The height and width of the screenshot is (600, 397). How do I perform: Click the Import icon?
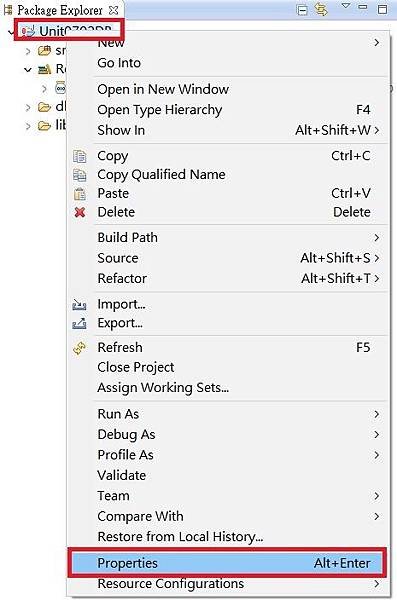pyautogui.click(x=79, y=305)
